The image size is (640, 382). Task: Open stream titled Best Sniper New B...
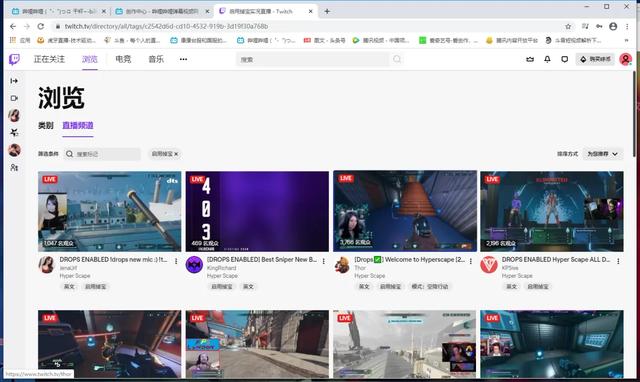click(262, 260)
